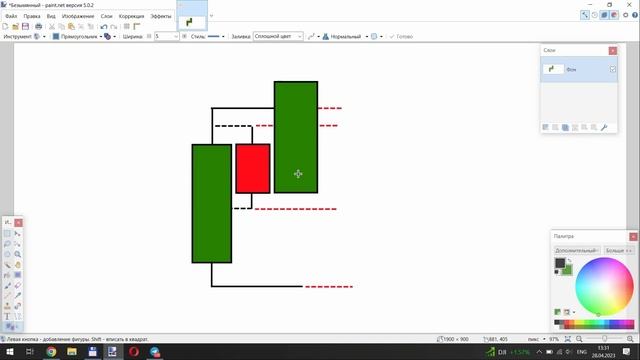Click the add new layer icon
Viewport: 640px width, 360px height.
click(545, 127)
